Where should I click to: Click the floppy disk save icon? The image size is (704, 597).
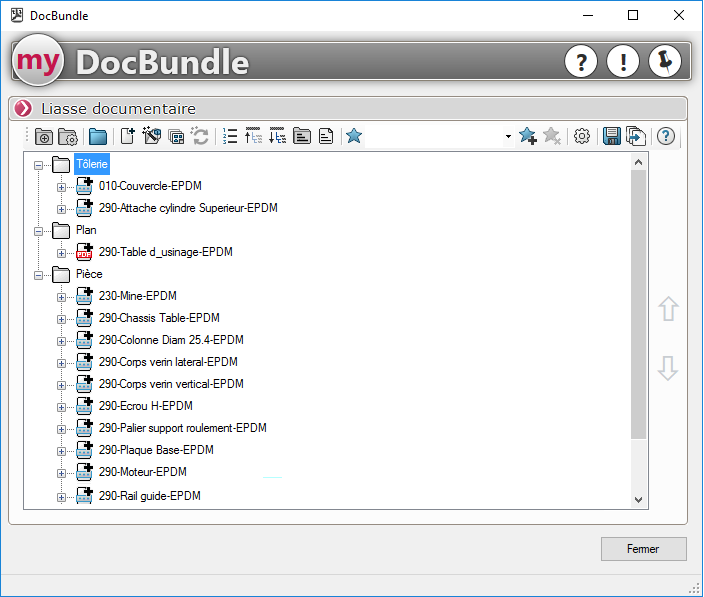point(612,137)
